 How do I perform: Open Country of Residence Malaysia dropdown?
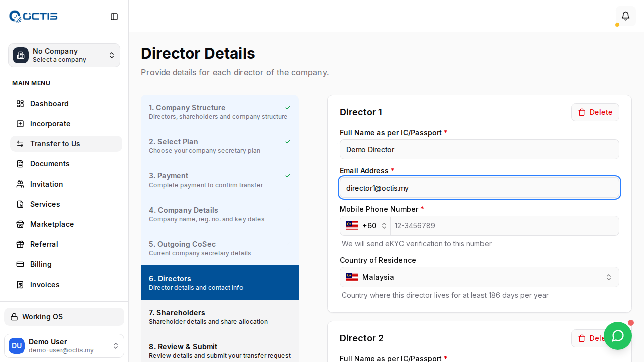click(479, 277)
